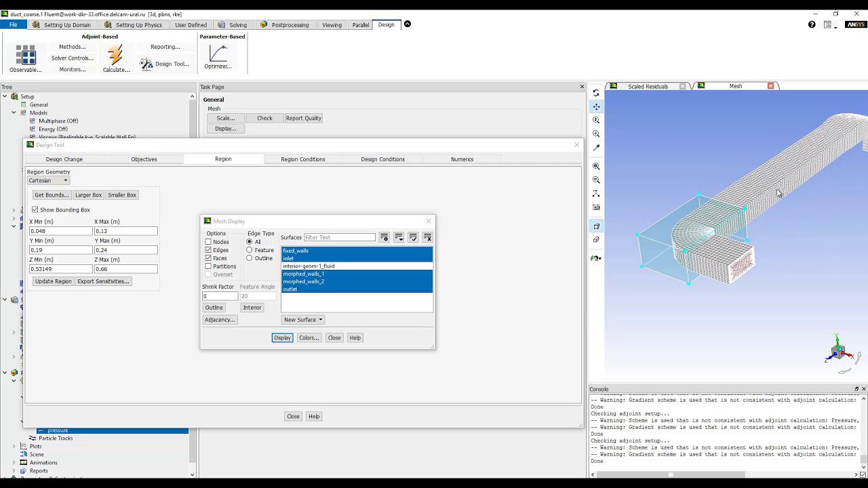Click the Shrink Factor input field
Image resolution: width=868 pixels, height=488 pixels.
tap(220, 296)
